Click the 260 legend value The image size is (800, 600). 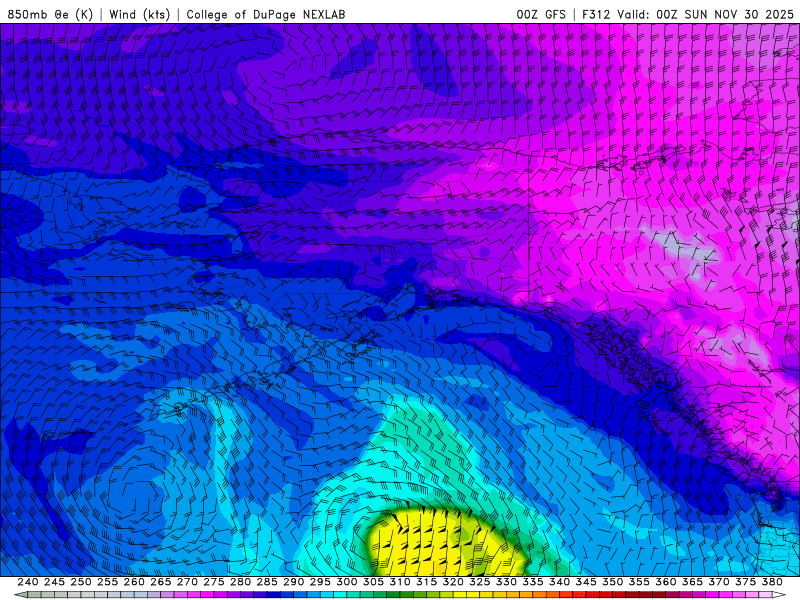click(x=134, y=582)
